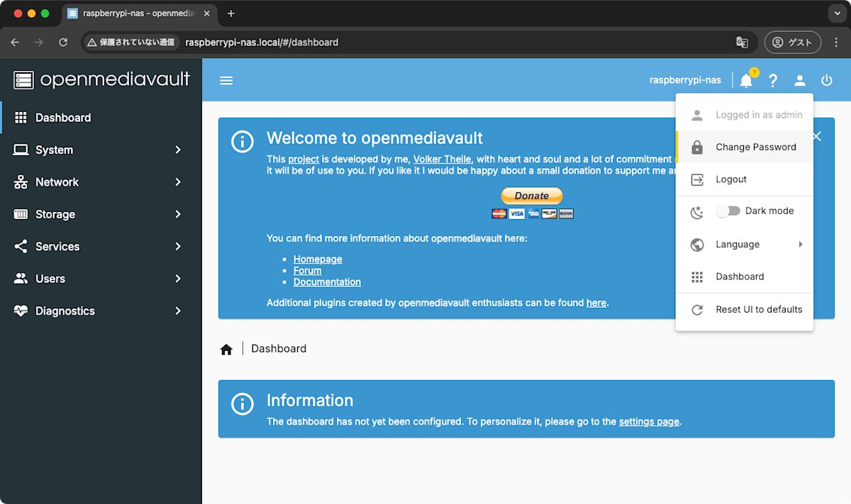Viewport: 851px width, 504px height.
Task: Choose Dashboard in user menu
Action: point(745,277)
